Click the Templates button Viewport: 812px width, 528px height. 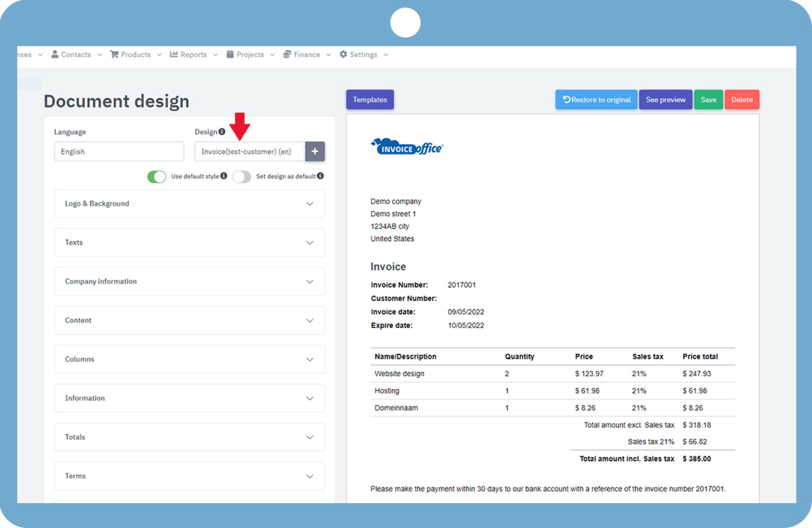pyautogui.click(x=370, y=99)
